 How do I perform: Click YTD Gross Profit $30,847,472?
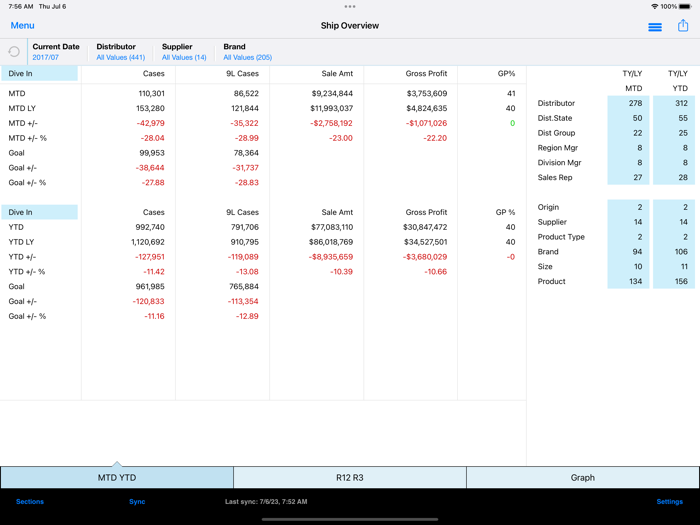425,227
